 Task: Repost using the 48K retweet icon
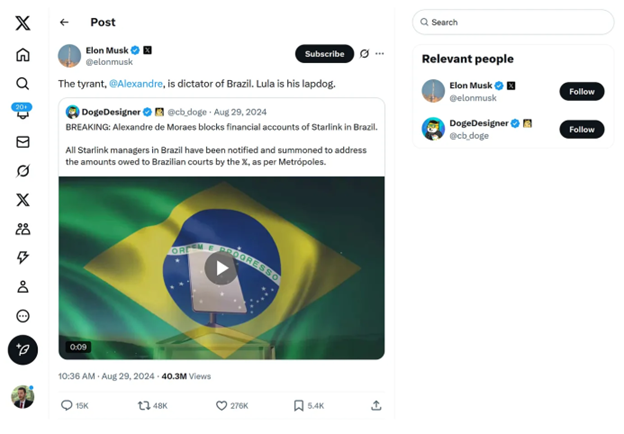(145, 405)
